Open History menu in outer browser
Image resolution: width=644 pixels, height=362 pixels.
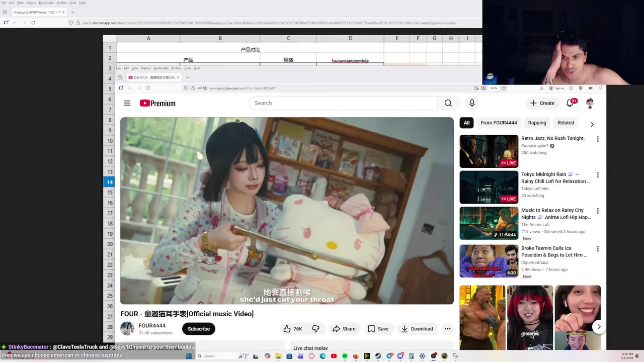31,3
